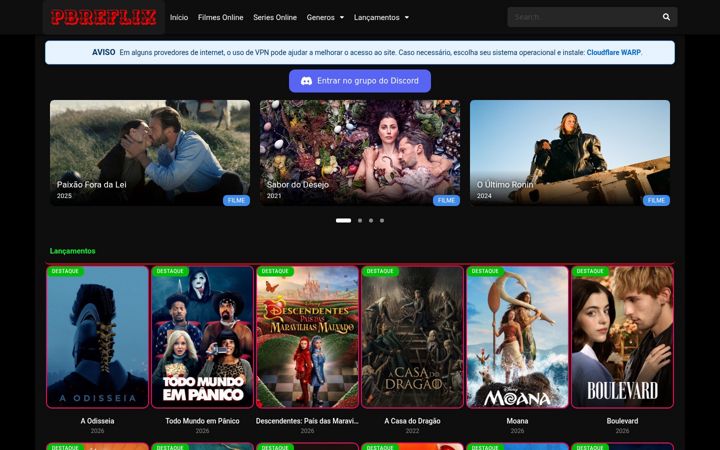Click FILME badge on Sabor do Desejo
Image resolution: width=720 pixels, height=450 pixels.
(446, 200)
